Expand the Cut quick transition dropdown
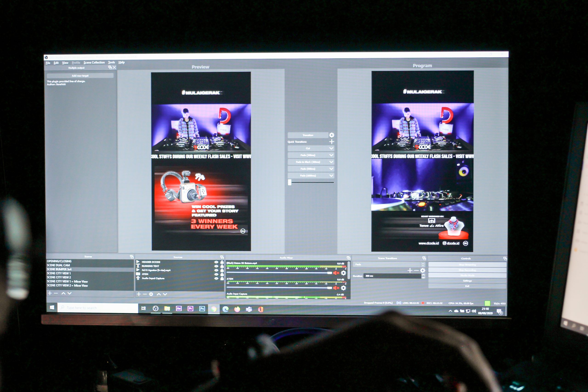This screenshot has height=392, width=588. 331,149
